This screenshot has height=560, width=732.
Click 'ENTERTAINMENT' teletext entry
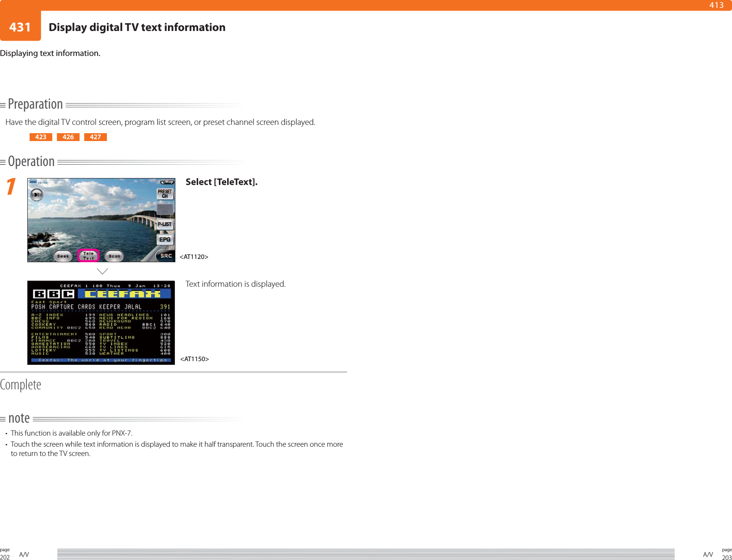point(54,334)
